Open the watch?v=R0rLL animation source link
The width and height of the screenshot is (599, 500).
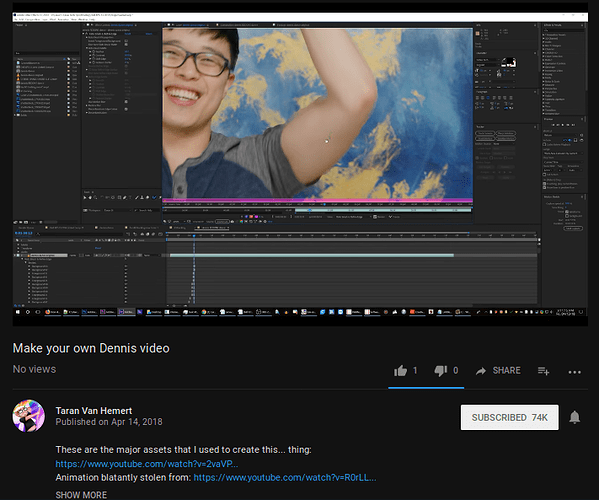285,477
